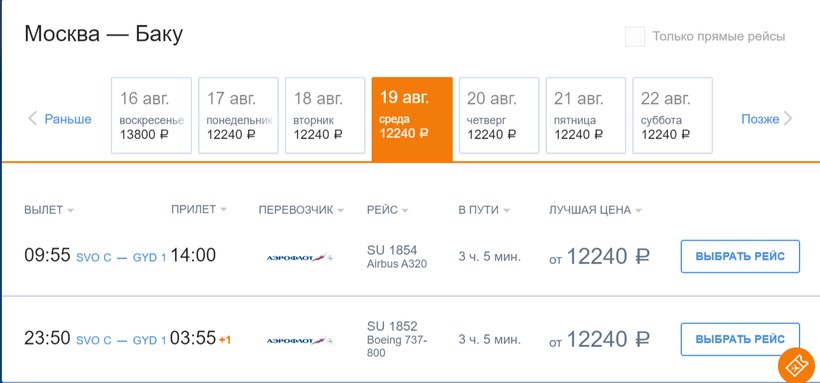Select the 22 авг. суббота date tab
This screenshot has width=820, height=383.
tap(673, 116)
